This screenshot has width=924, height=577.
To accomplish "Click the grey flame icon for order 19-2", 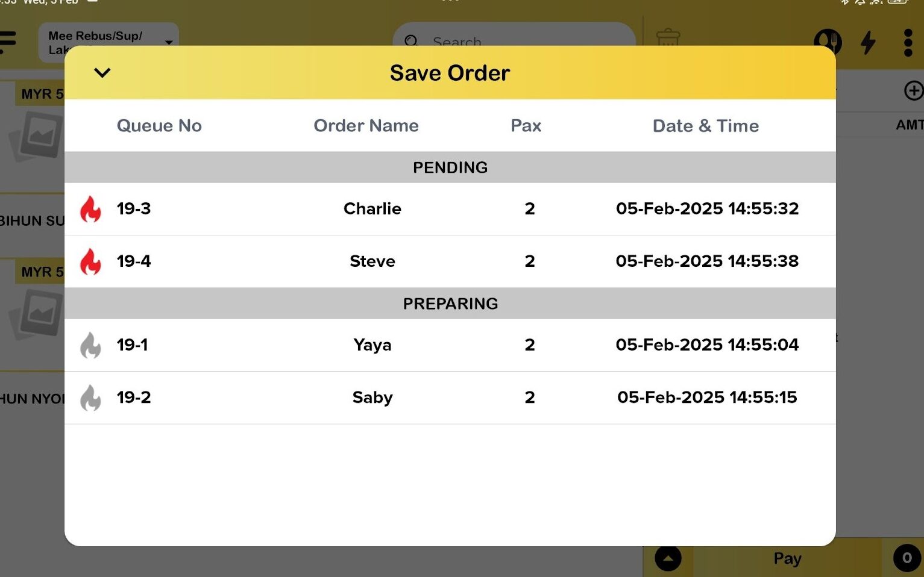I will 90,398.
